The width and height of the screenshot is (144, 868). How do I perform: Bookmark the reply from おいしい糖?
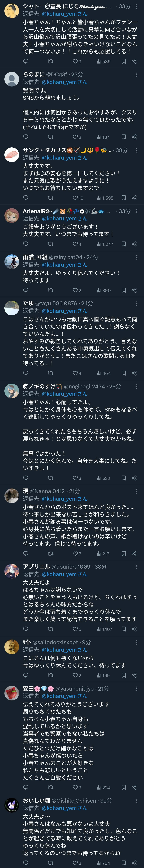click(x=124, y=863)
